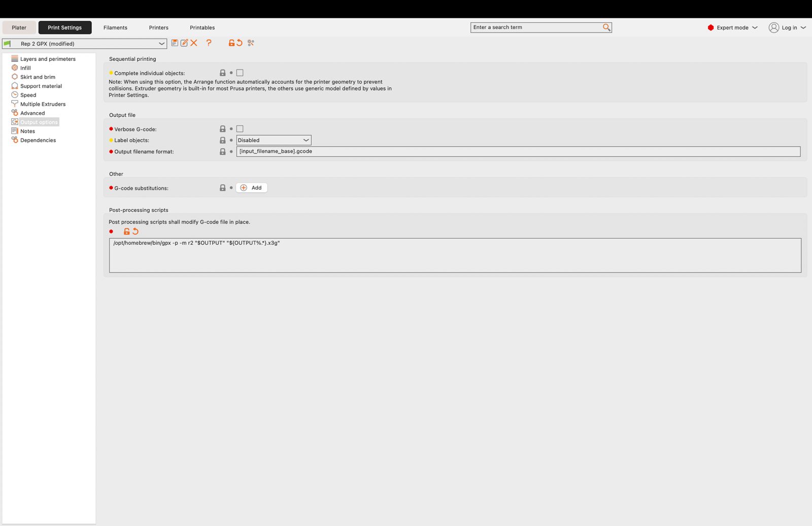Reset post-processing scripts with the undo arrow
Screen dimensions: 812x526
tap(136, 232)
